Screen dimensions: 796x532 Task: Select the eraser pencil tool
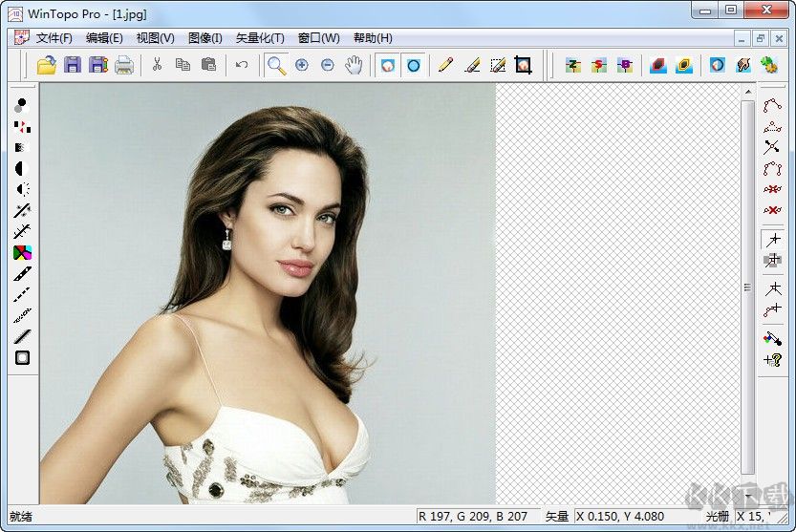coord(472,65)
